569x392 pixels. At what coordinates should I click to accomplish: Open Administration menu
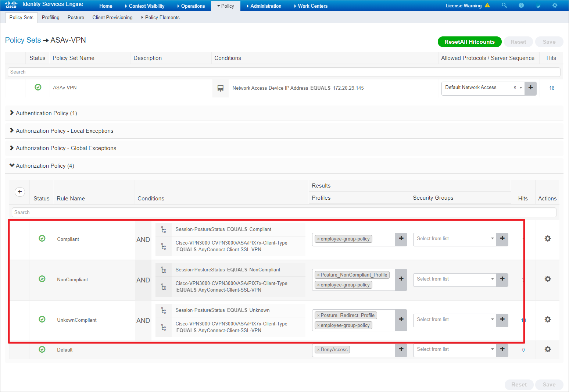pyautogui.click(x=264, y=6)
